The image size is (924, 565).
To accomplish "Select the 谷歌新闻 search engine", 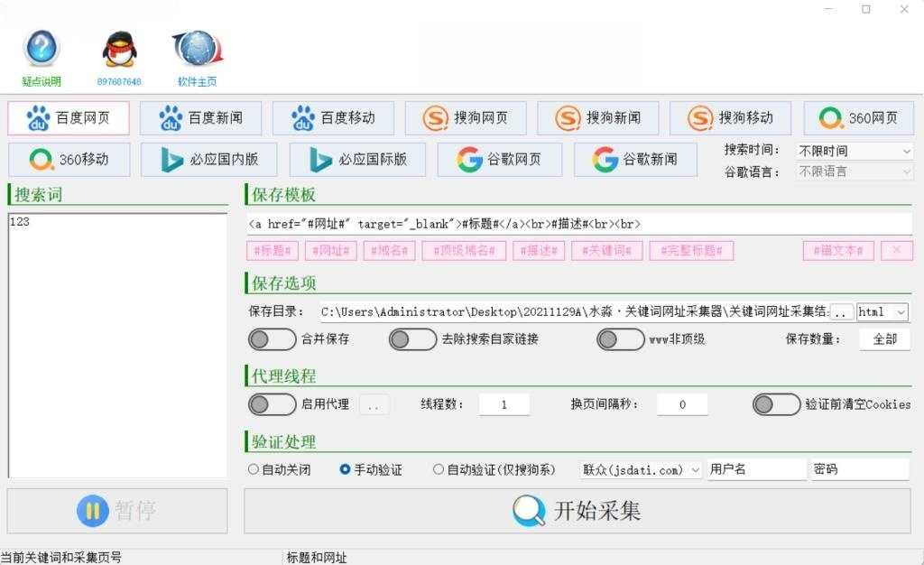I will (x=634, y=160).
